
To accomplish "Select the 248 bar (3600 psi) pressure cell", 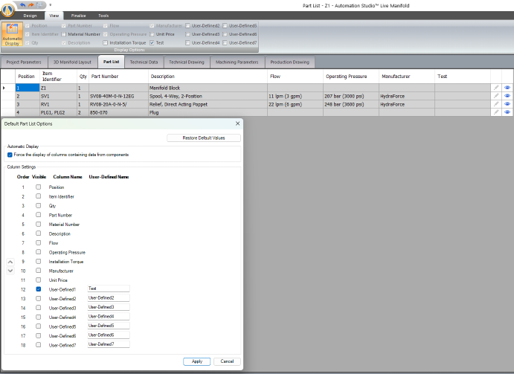I will (x=351, y=104).
